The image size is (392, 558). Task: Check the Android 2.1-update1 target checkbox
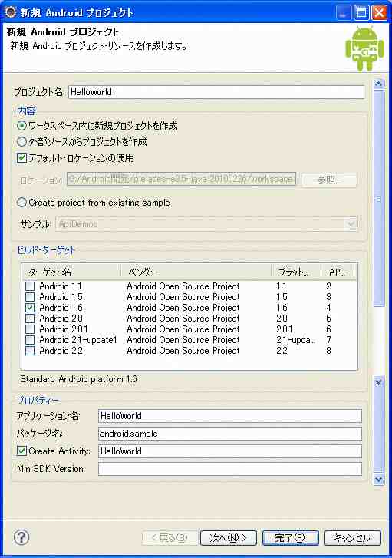point(30,340)
